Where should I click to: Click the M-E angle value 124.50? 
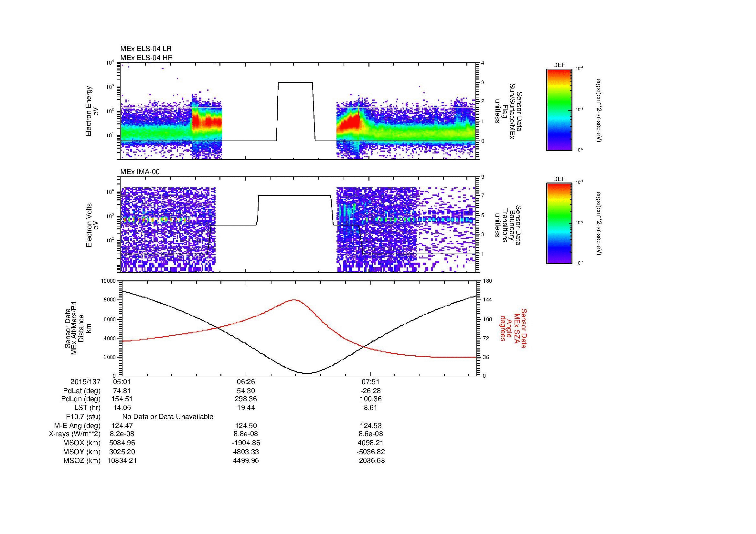pyautogui.click(x=246, y=426)
